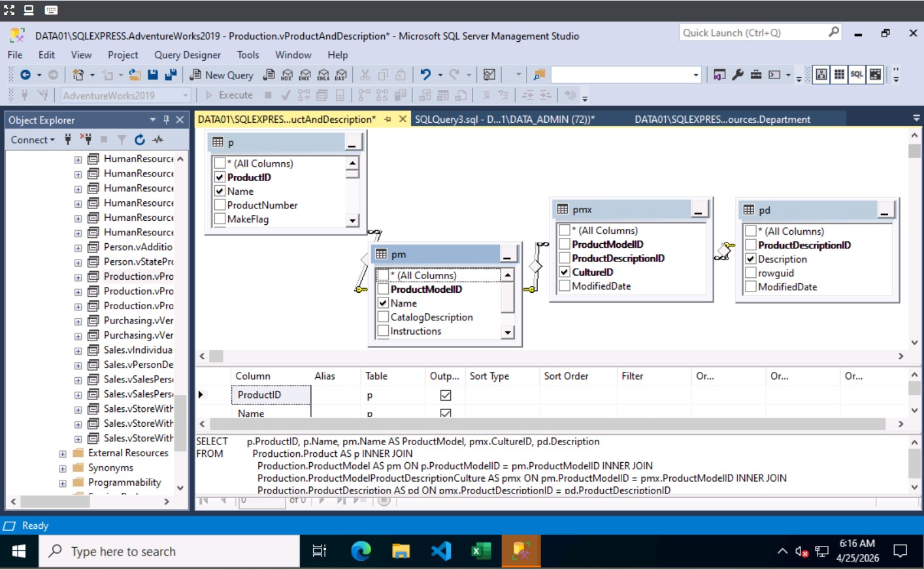Uncheck the Name column in the p table
This screenshot has height=570, width=924.
coord(221,191)
